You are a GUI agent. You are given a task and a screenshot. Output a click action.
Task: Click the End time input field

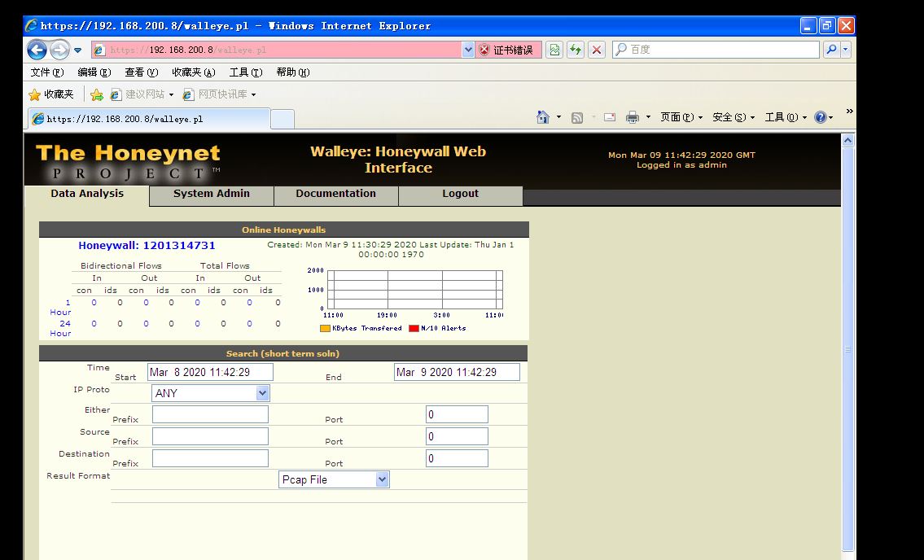457,372
